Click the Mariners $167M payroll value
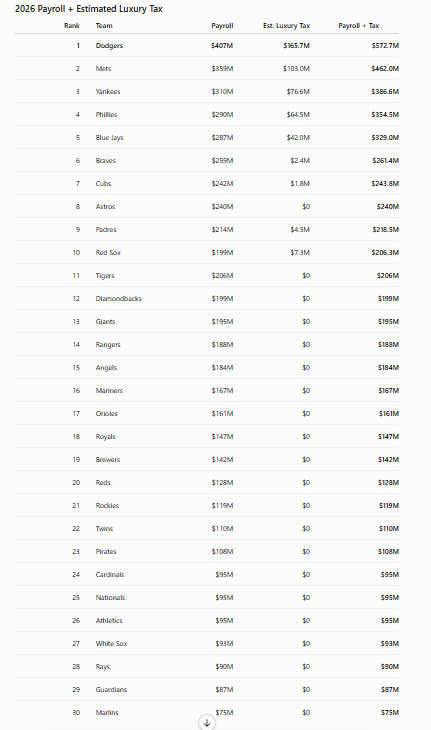The height and width of the screenshot is (730, 431). (222, 391)
